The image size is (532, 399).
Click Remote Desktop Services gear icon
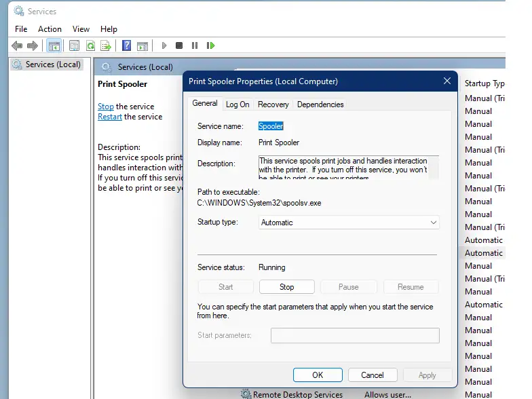click(246, 394)
